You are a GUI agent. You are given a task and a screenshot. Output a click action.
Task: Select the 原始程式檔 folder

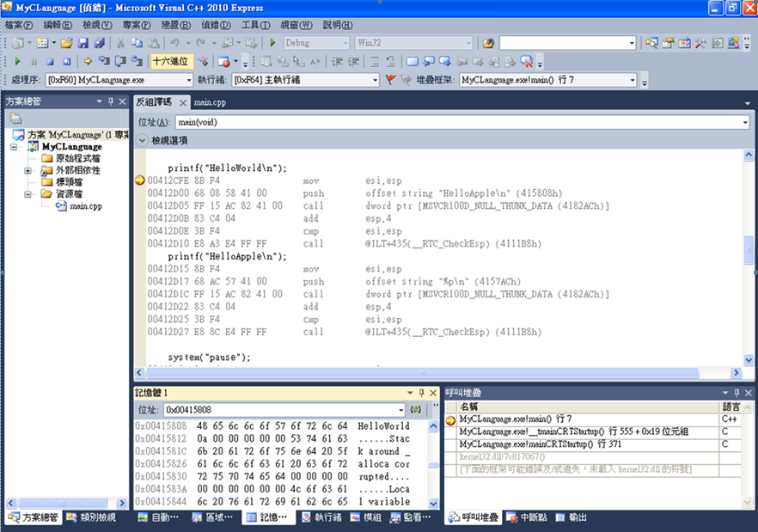click(x=78, y=158)
